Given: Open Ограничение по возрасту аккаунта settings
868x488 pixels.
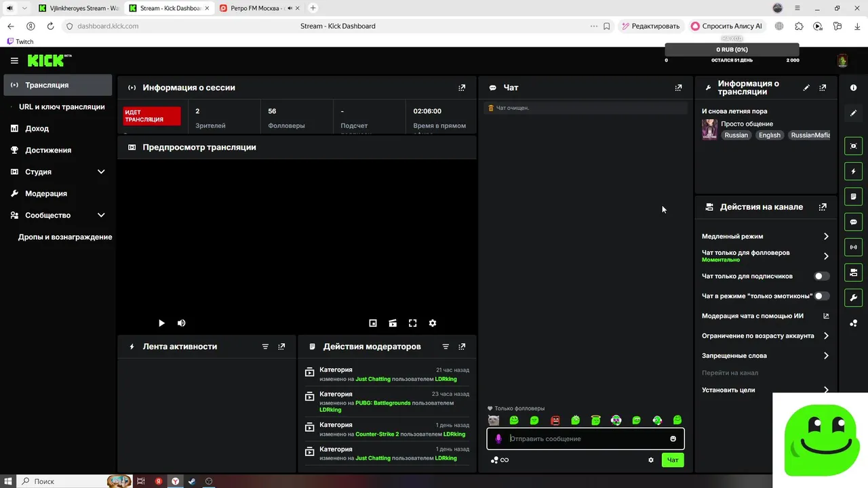Looking at the screenshot, I should [x=766, y=335].
